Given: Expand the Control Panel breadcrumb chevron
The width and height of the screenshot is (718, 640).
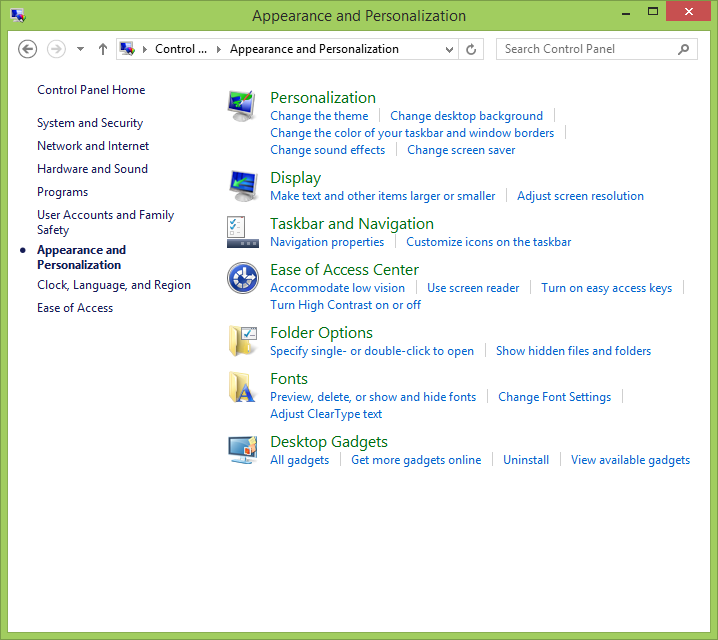Looking at the screenshot, I should pyautogui.click(x=219, y=49).
